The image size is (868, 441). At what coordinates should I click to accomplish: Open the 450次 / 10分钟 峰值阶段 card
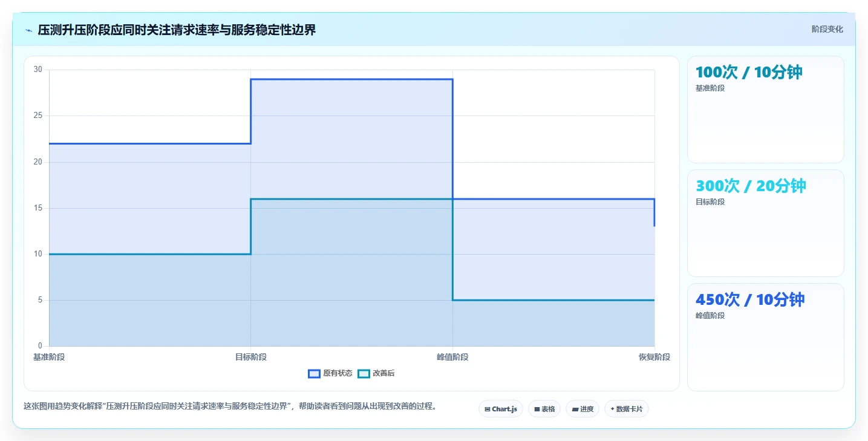(766, 337)
